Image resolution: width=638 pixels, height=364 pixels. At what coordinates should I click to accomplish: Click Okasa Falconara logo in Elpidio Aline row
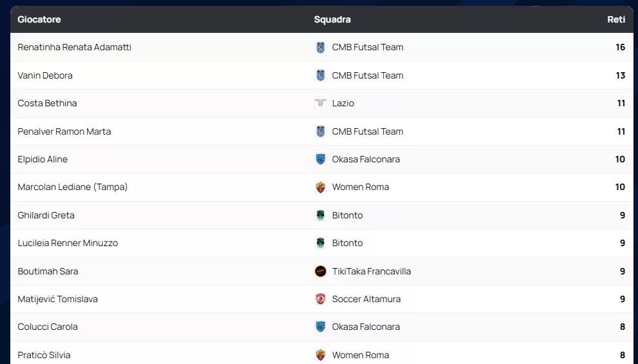tap(321, 159)
